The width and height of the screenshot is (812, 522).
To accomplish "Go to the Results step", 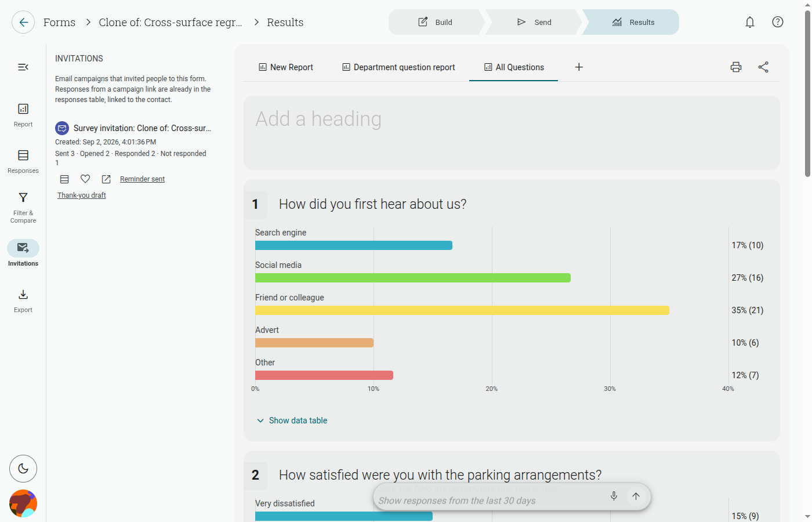I will (631, 22).
